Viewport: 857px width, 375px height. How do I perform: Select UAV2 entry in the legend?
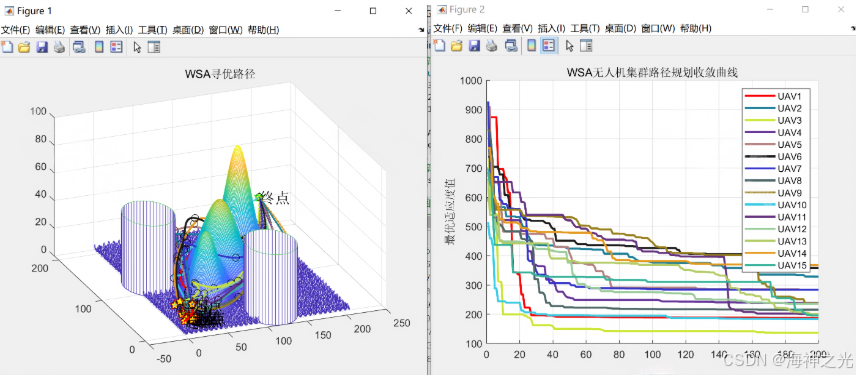(x=777, y=109)
